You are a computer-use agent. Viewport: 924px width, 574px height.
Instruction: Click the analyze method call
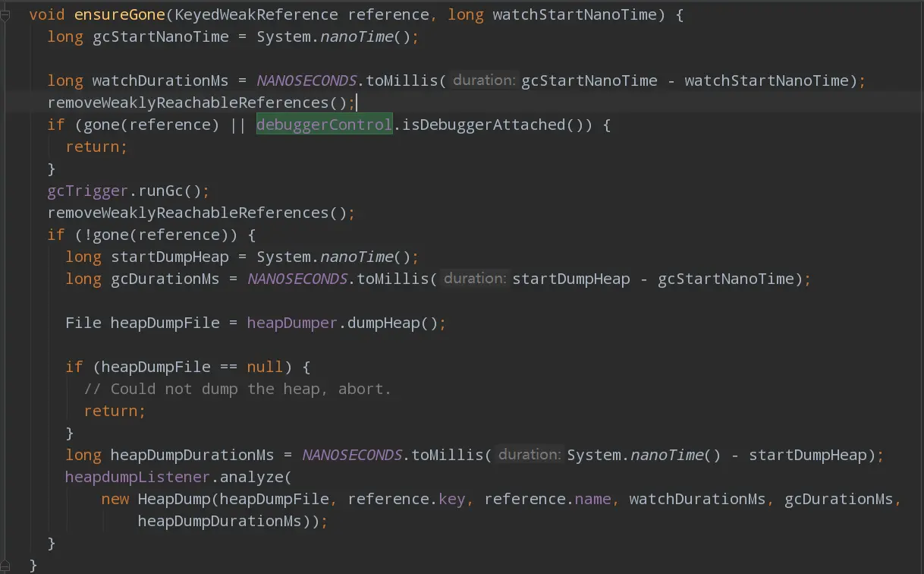click(251, 477)
